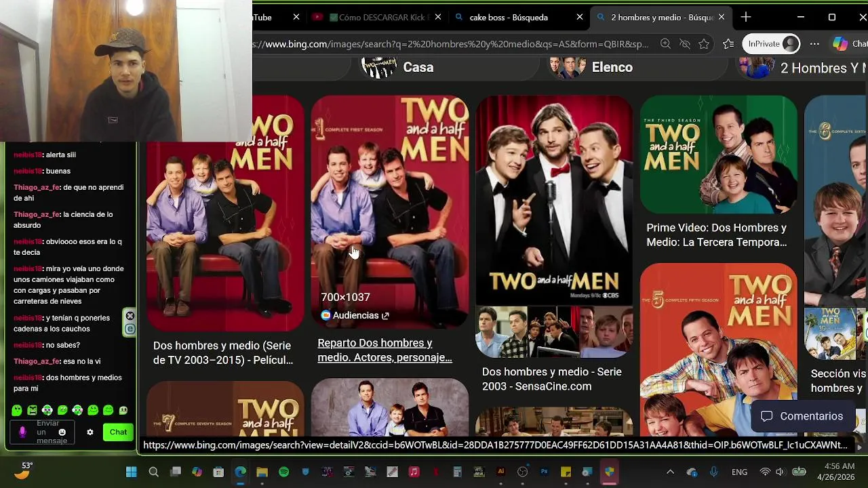Viewport: 868px width, 488px height.
Task: Close the Cómo DESCARGAR Kick tab
Action: tap(438, 17)
